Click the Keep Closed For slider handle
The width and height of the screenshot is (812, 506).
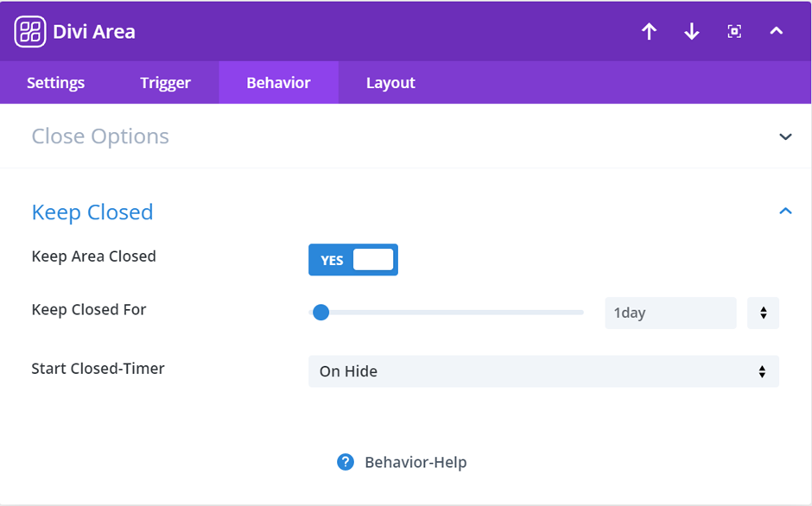[321, 313]
